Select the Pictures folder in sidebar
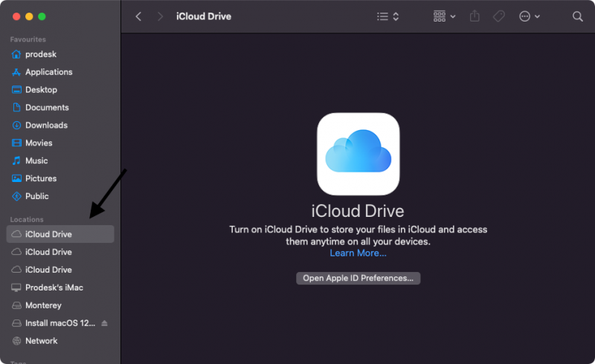The width and height of the screenshot is (595, 364). [x=40, y=178]
